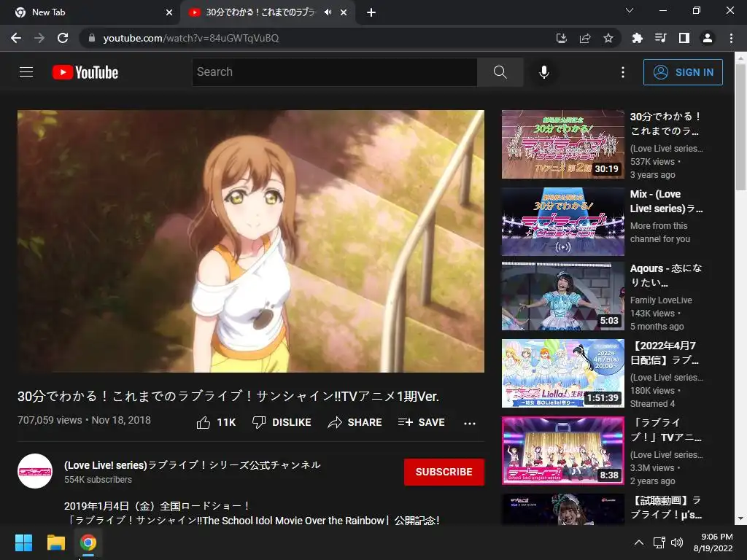Click the page vertical scrollbar thumb

point(740,126)
